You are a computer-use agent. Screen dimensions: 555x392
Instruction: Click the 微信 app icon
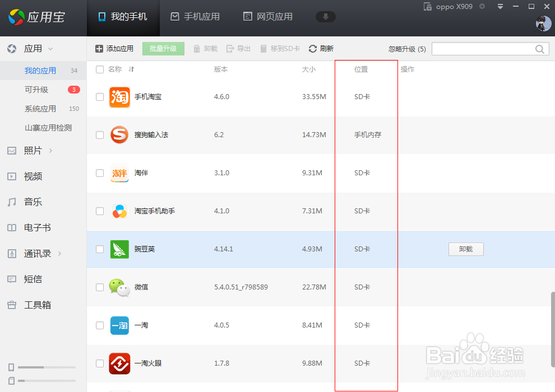(119, 287)
